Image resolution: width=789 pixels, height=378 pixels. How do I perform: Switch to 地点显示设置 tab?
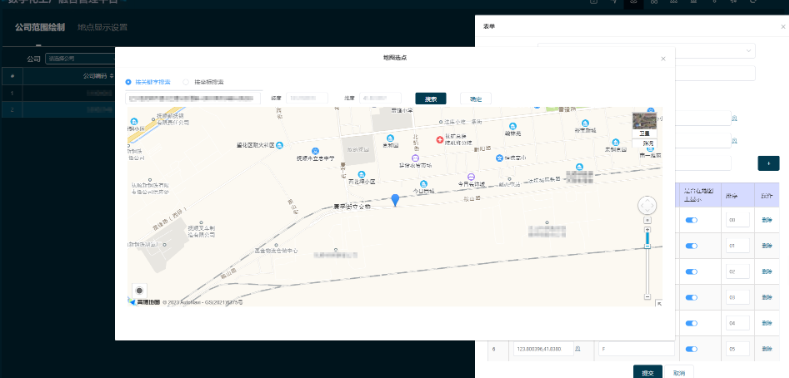(102, 27)
